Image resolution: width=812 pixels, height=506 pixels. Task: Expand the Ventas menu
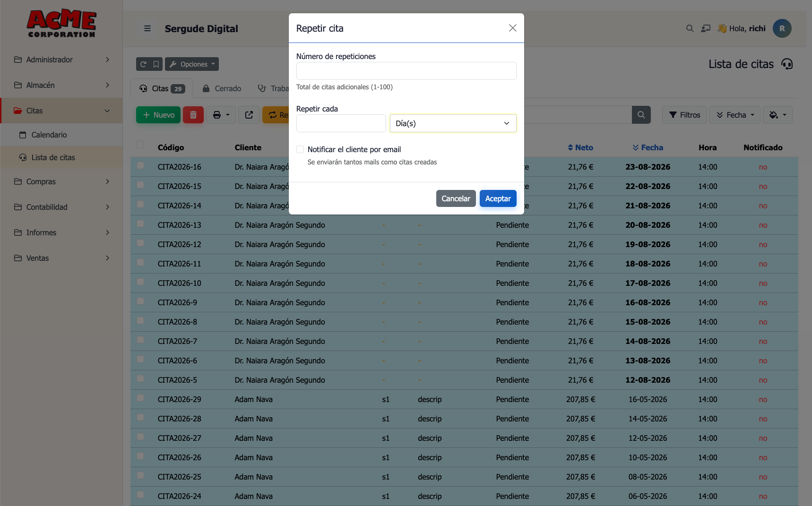(61, 258)
